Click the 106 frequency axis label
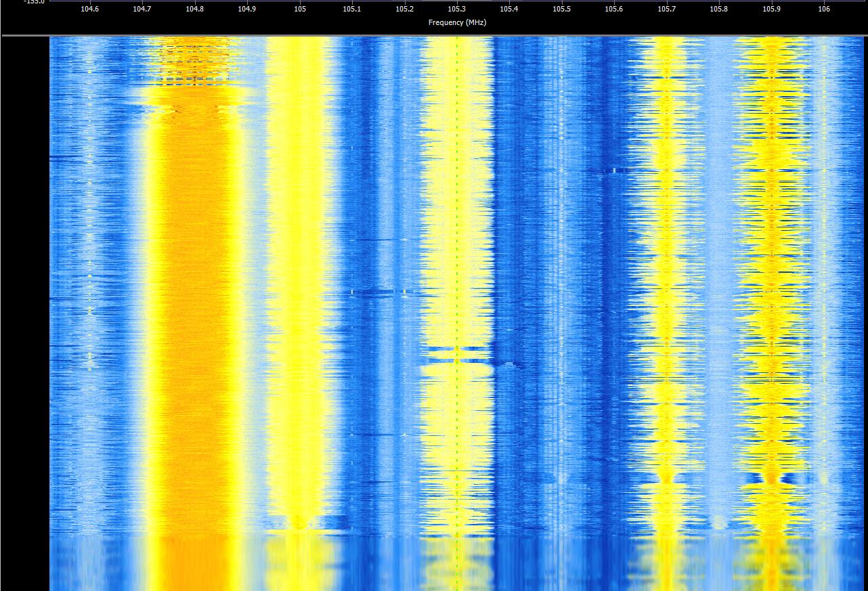The width and height of the screenshot is (868, 591). [824, 9]
